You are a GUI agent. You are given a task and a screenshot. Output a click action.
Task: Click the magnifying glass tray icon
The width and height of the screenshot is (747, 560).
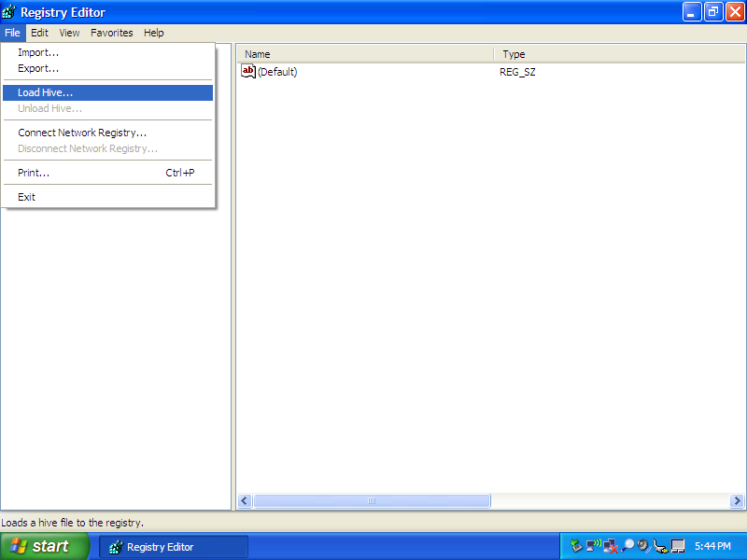(627, 546)
